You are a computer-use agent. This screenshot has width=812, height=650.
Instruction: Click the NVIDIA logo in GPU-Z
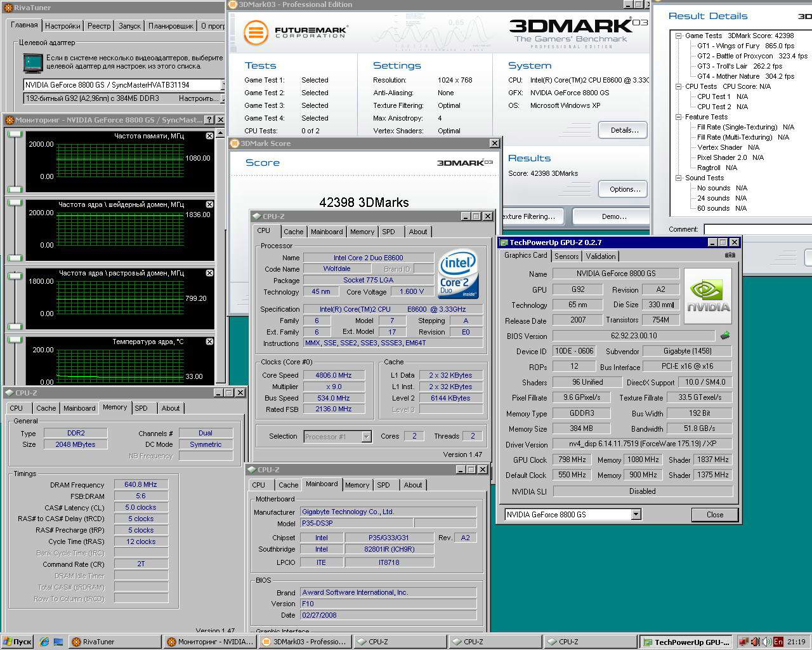[708, 296]
